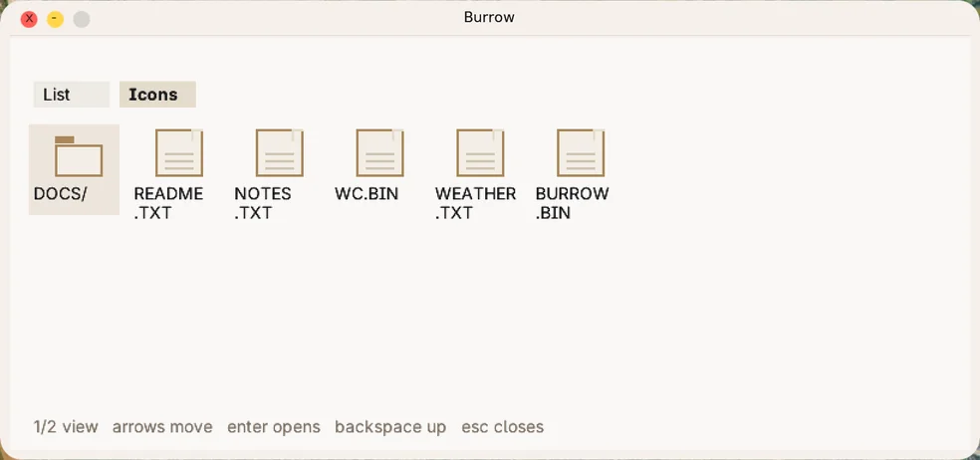
Task: Click the WC.BIN file icon
Action: click(380, 153)
